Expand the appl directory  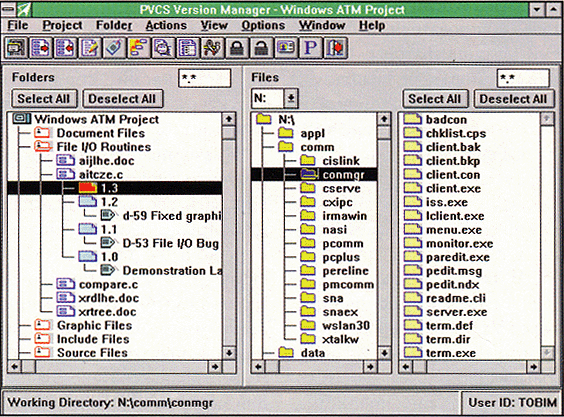(x=286, y=133)
